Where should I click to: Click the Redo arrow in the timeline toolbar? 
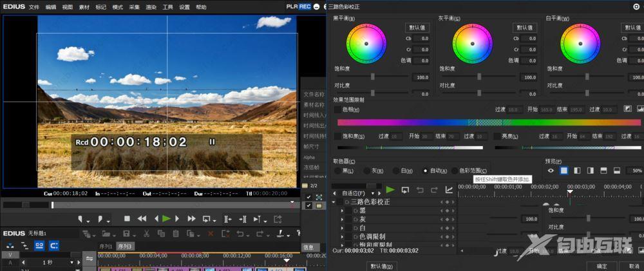click(260, 234)
